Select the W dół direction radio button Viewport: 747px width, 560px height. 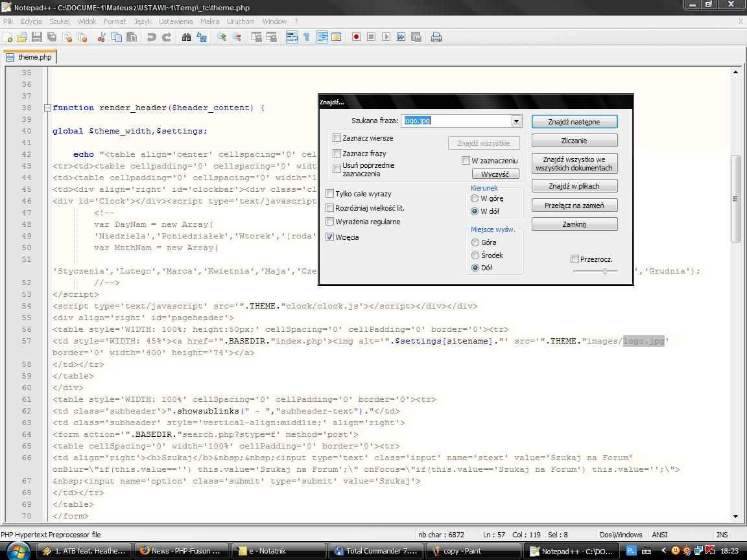pyautogui.click(x=475, y=211)
